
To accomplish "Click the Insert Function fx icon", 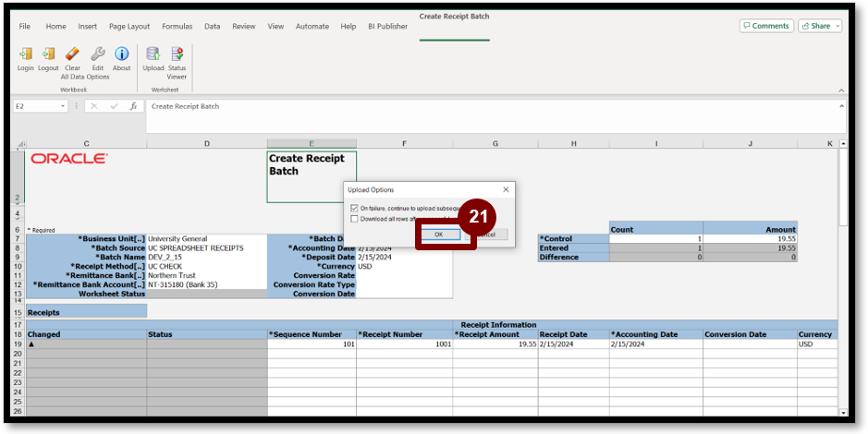I will tap(133, 106).
